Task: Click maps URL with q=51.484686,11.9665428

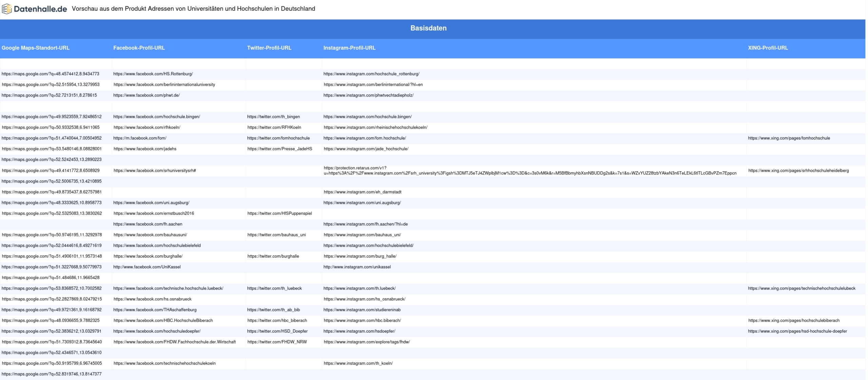Action: pyautogui.click(x=51, y=278)
